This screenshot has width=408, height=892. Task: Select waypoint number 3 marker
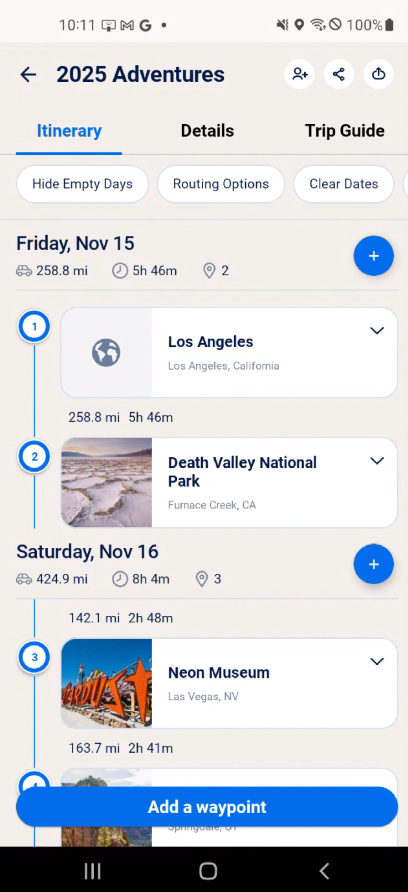tap(34, 658)
